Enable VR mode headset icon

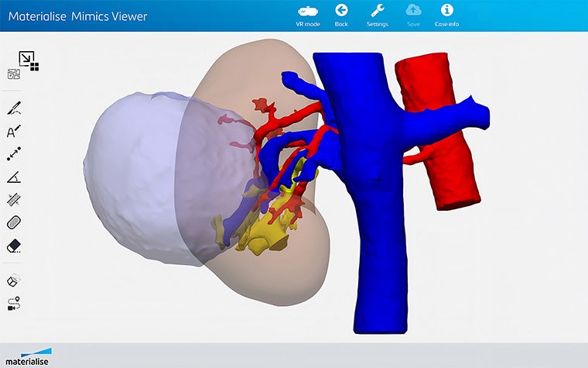click(x=308, y=12)
